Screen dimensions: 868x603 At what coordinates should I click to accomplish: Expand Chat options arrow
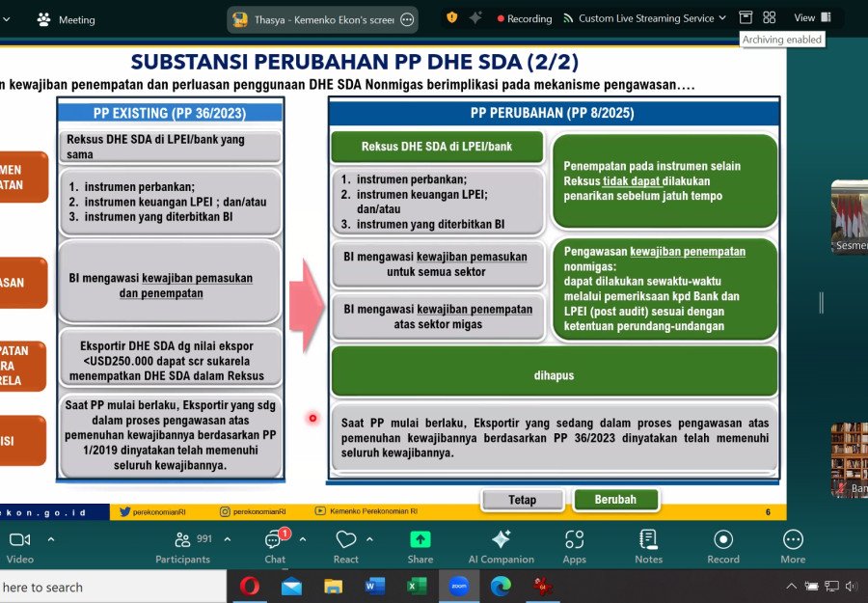coord(303,538)
